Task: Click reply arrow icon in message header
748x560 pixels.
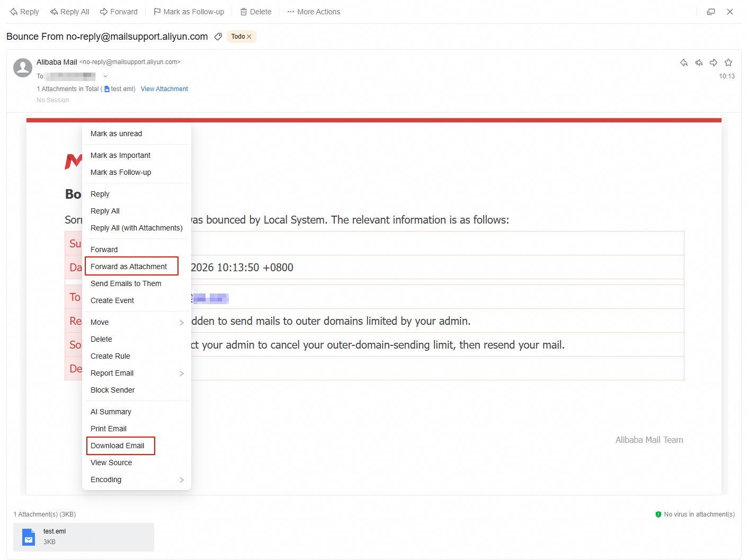Action: (x=684, y=63)
